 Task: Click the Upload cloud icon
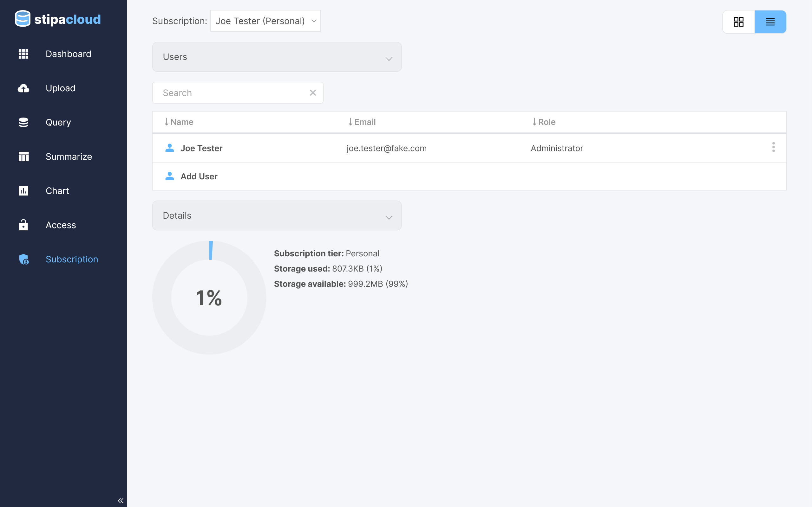coord(23,88)
